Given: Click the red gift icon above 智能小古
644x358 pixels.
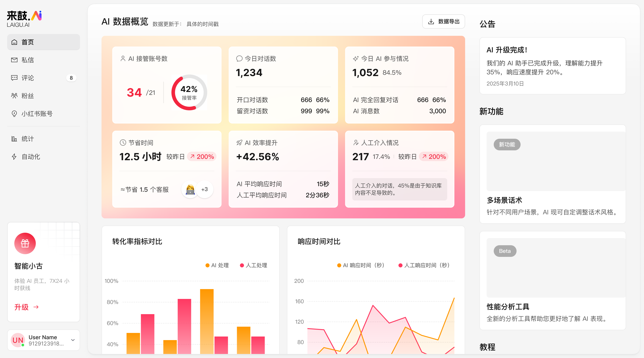Looking at the screenshot, I should (x=25, y=243).
